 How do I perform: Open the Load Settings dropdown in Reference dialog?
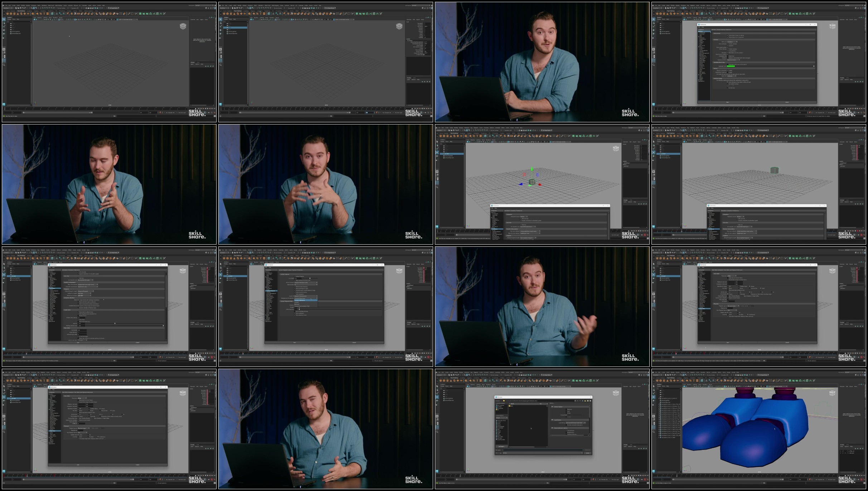click(576, 423)
